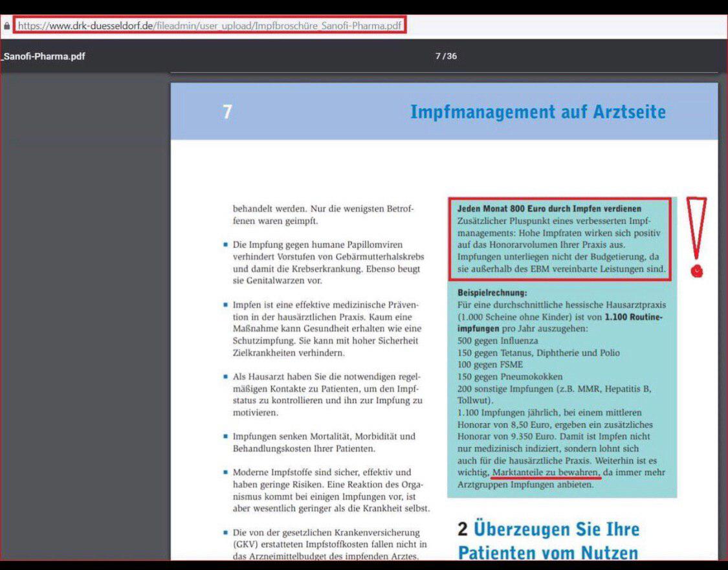Click the heading 'Impfmanagement auf Arztseite'

pyautogui.click(x=538, y=112)
